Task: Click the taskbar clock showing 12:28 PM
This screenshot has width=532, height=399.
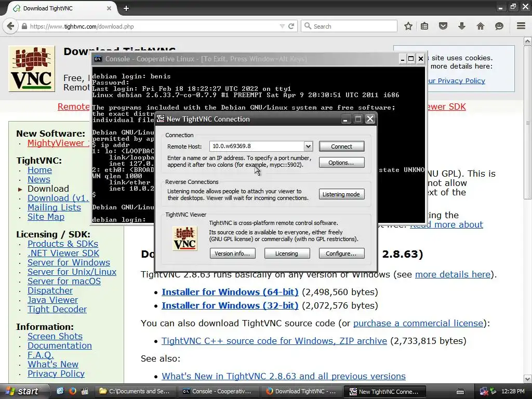Action: (513, 392)
